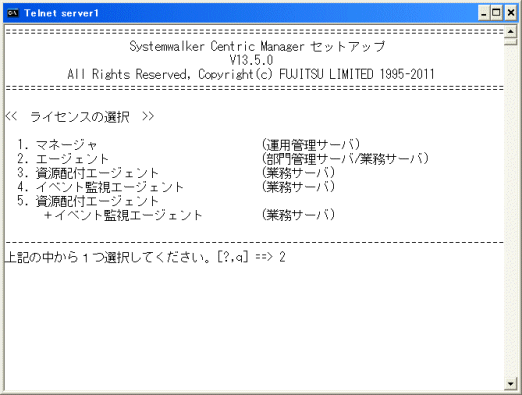
Task: Click the prompt '上記の中から1つ選択してください。'
Action: pos(108,257)
